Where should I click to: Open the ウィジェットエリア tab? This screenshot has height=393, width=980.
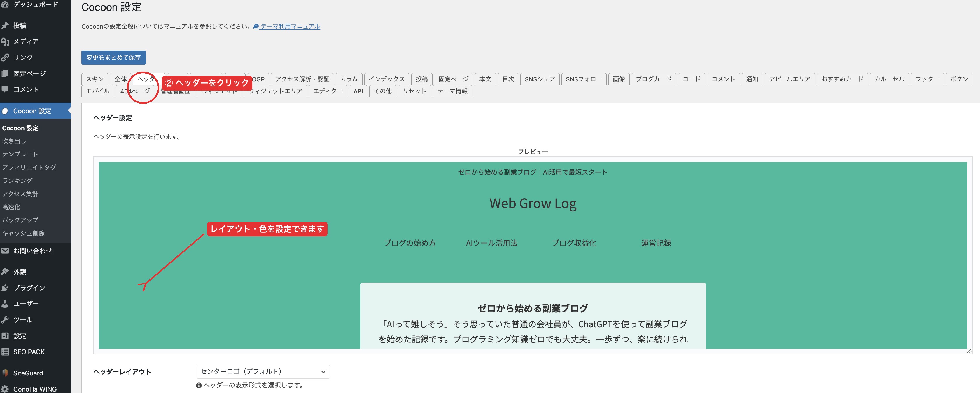click(275, 91)
